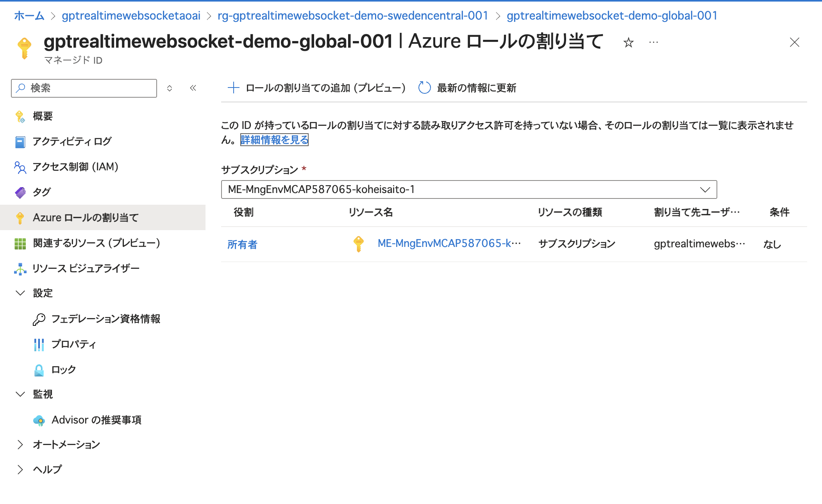Expand the オートメーション section
822x504 pixels.
20,444
